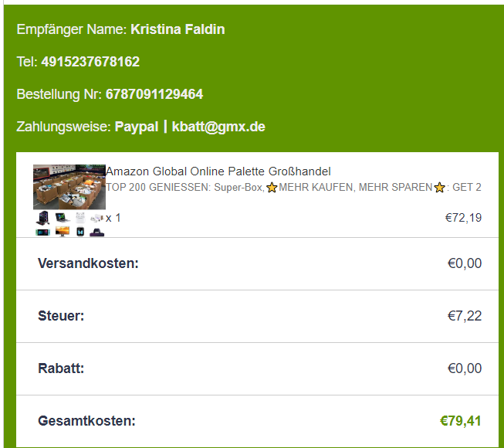Open the Amazon Global Online Palette Großhandel title
This screenshot has height=448, width=504.
(218, 171)
